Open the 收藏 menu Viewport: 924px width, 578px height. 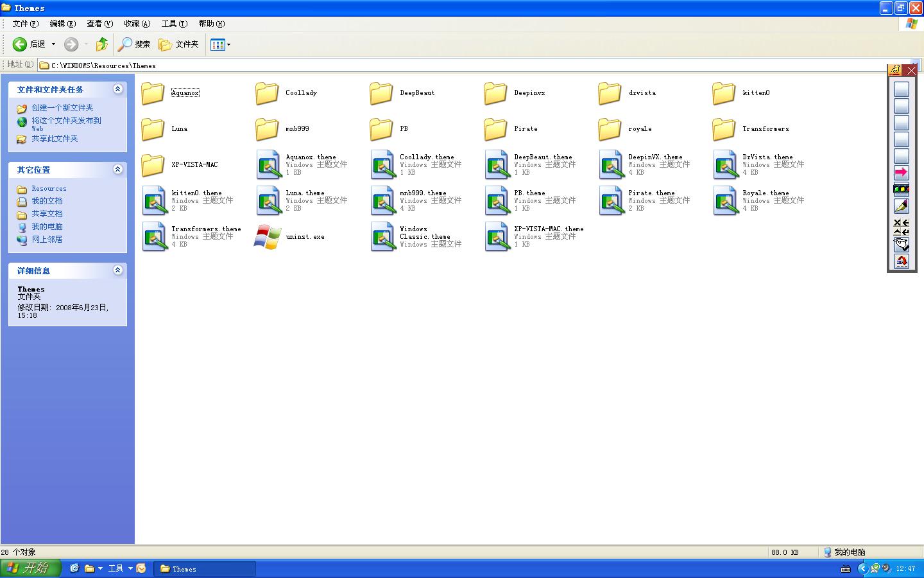point(137,24)
